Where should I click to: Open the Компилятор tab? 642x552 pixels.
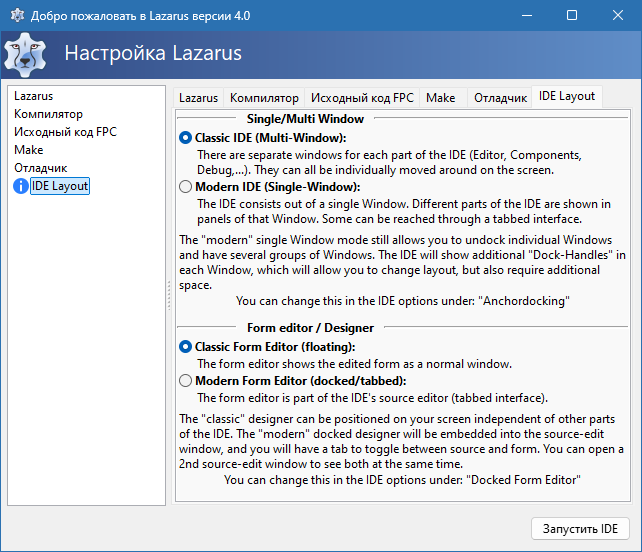pos(264,98)
